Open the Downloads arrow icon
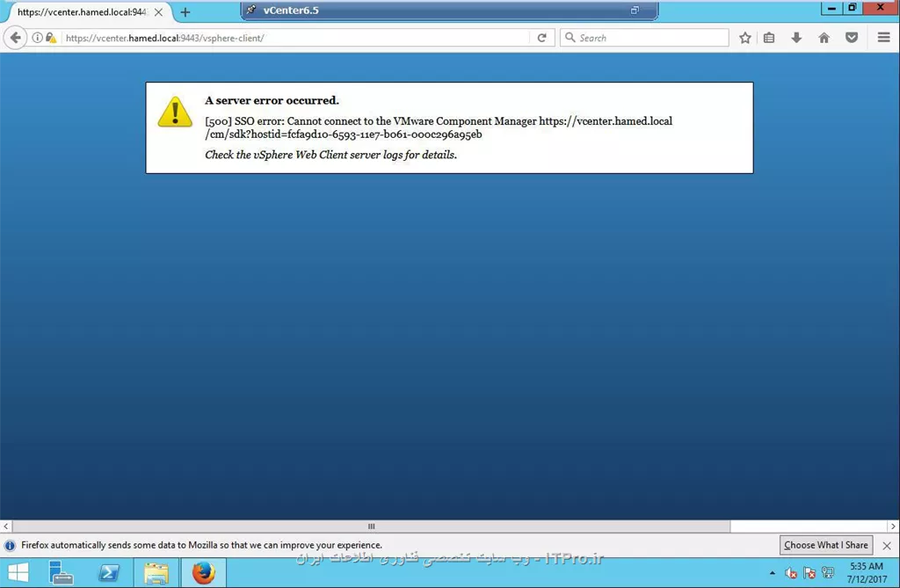 coord(796,38)
